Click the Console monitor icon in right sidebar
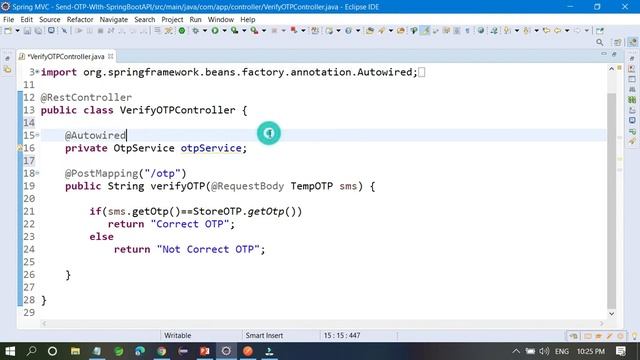This screenshot has height=360, width=640. point(632,120)
